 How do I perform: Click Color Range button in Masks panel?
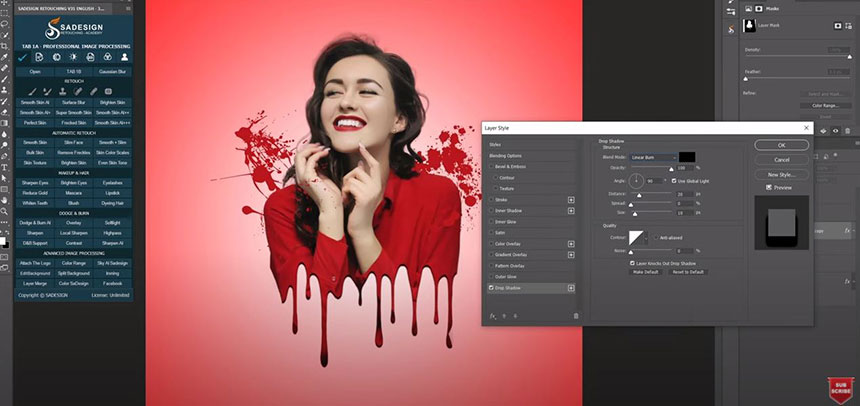click(825, 105)
